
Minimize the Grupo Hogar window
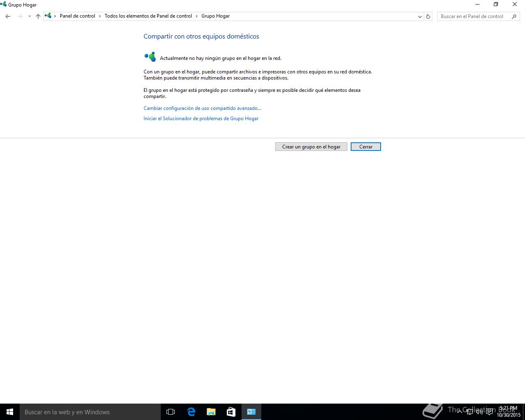pos(477,5)
